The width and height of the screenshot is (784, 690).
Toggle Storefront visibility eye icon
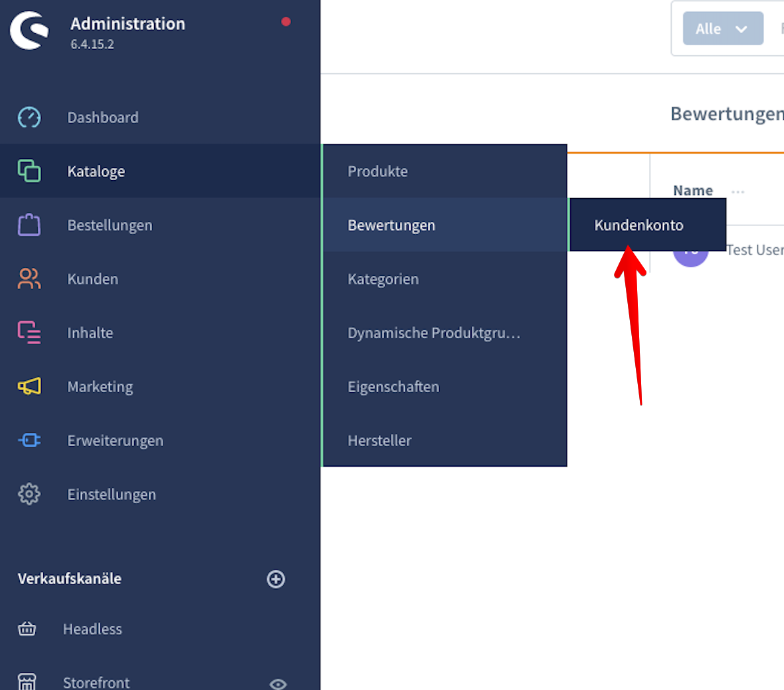[x=278, y=683]
